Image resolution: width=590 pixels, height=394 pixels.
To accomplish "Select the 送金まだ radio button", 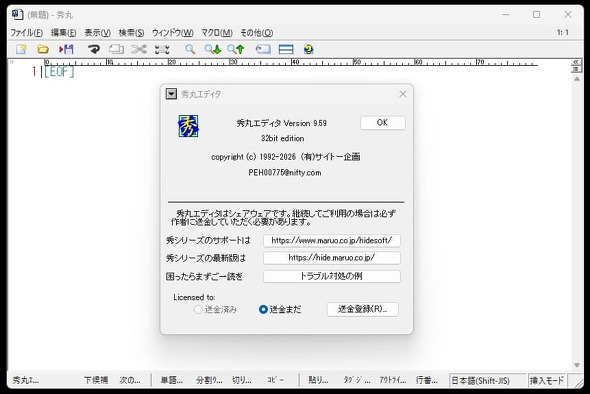I will coord(263,309).
